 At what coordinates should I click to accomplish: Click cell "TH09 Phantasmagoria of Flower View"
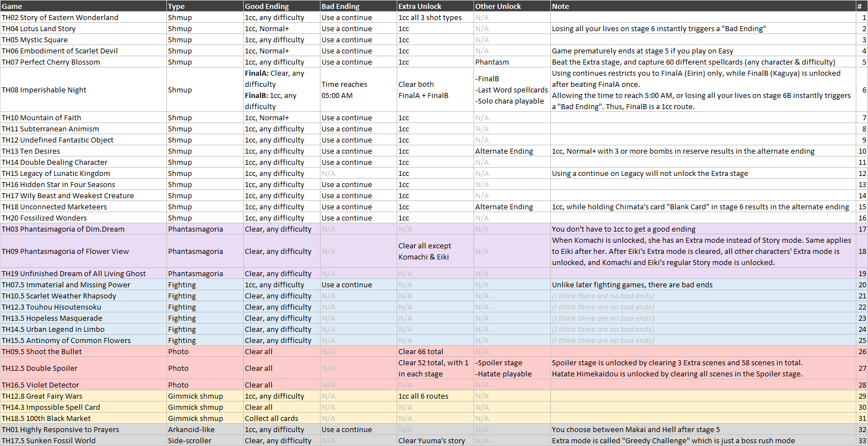coord(83,251)
